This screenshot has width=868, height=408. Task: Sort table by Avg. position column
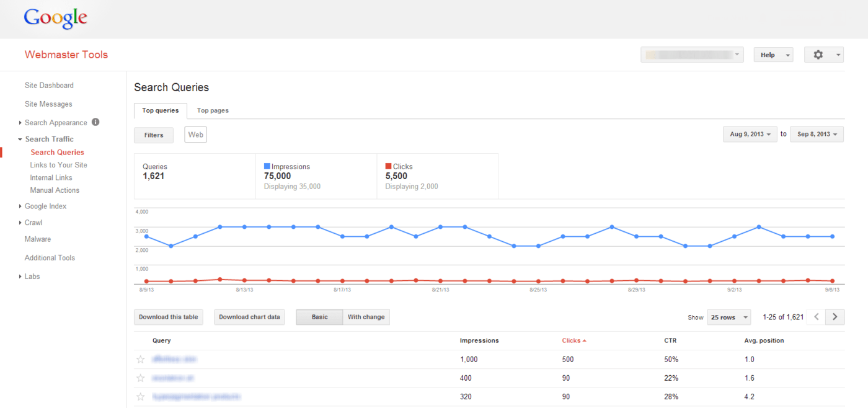tap(764, 340)
